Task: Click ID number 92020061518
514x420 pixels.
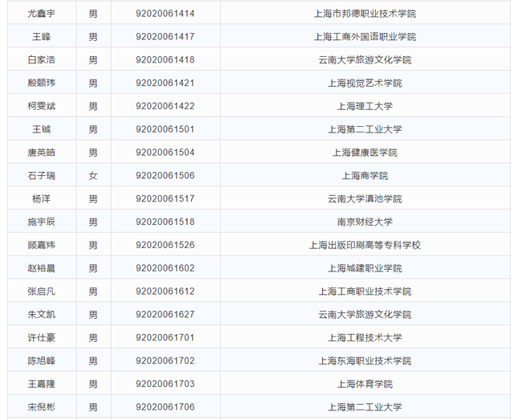Action: [165, 222]
